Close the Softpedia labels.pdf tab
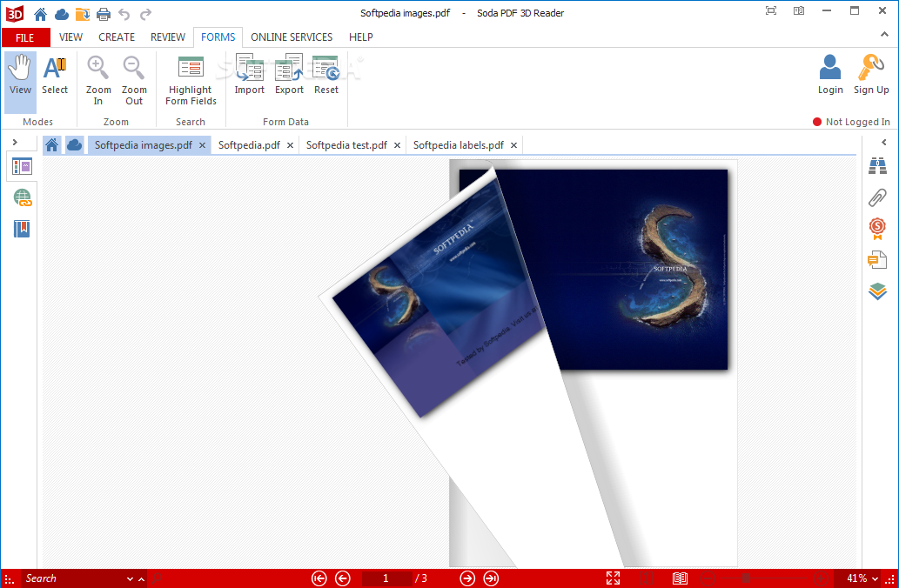 coord(513,145)
